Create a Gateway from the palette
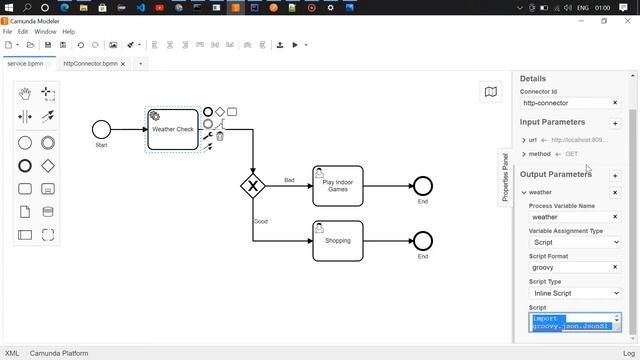 48,166
